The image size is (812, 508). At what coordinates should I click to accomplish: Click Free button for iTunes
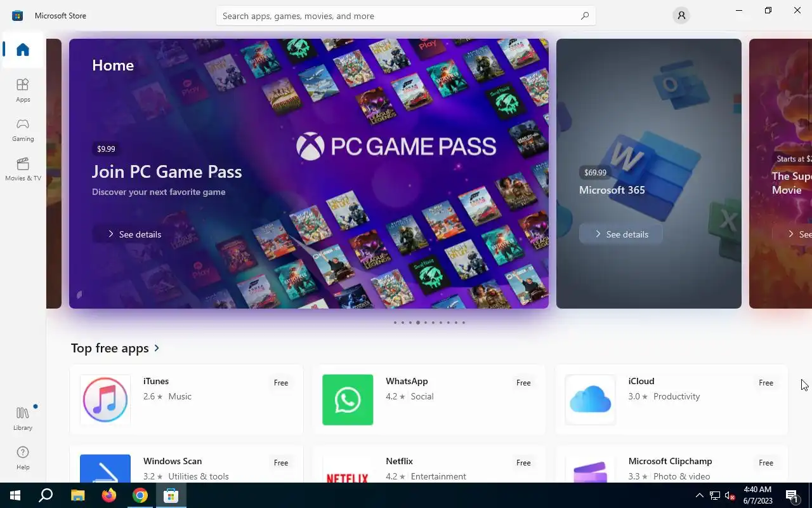(x=281, y=383)
